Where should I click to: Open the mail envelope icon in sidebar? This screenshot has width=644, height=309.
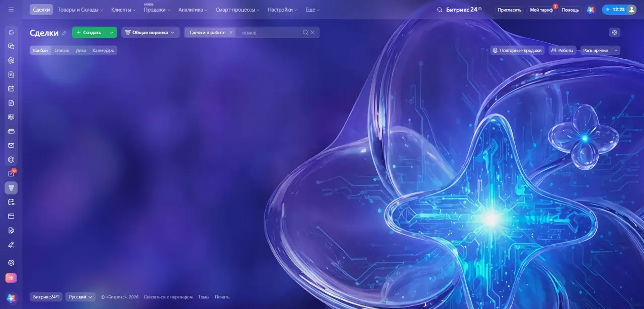coord(11,146)
